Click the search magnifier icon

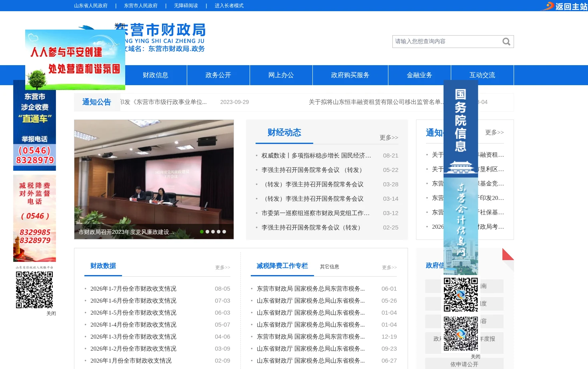coord(506,42)
